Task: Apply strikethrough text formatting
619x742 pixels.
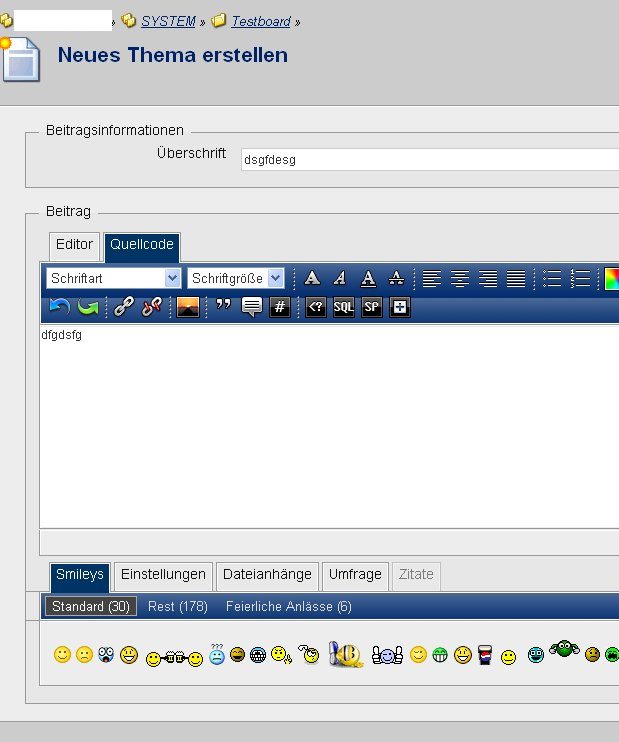Action: (396, 278)
